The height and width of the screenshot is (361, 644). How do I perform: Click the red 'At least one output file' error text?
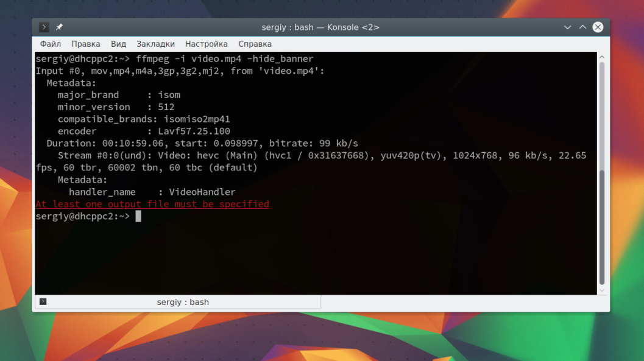pyautogui.click(x=152, y=204)
